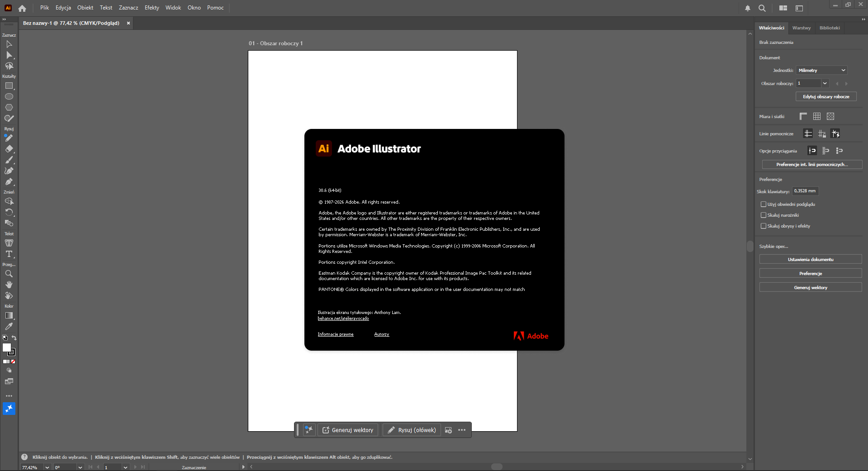This screenshot has width=868, height=471.
Task: Select the Hand tool
Action: (9, 285)
